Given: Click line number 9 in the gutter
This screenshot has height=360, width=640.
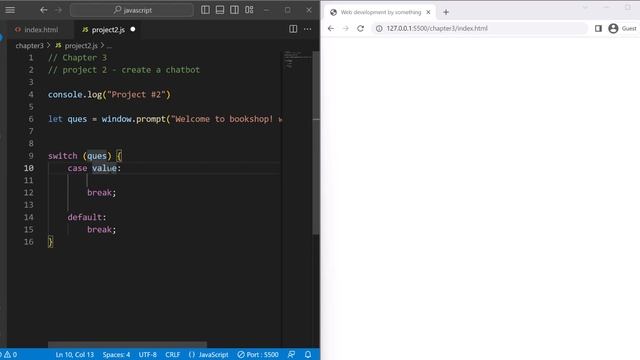Looking at the screenshot, I should coord(31,156).
